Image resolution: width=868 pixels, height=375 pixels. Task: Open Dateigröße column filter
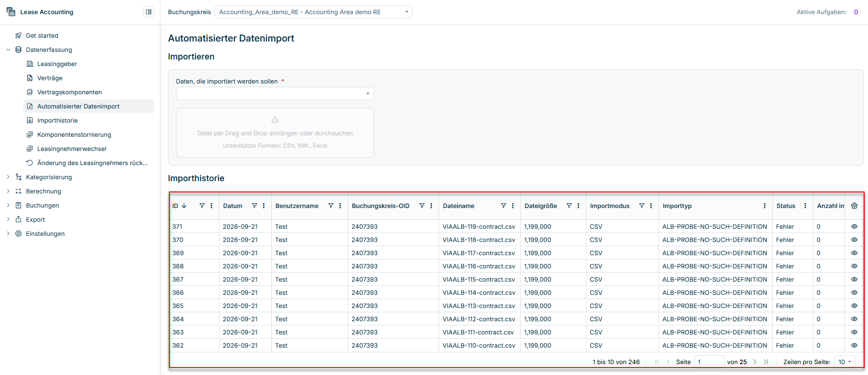569,206
